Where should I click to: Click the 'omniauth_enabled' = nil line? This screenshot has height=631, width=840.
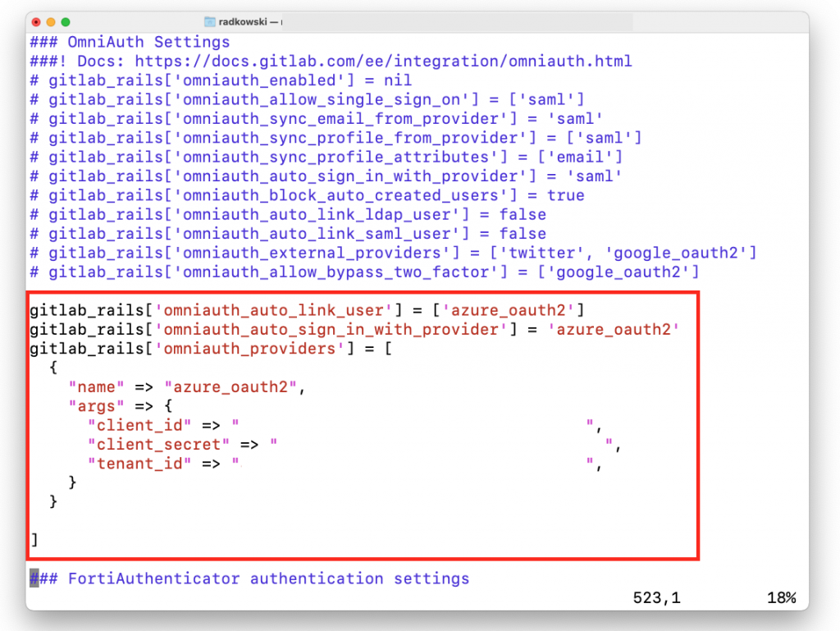point(221,80)
